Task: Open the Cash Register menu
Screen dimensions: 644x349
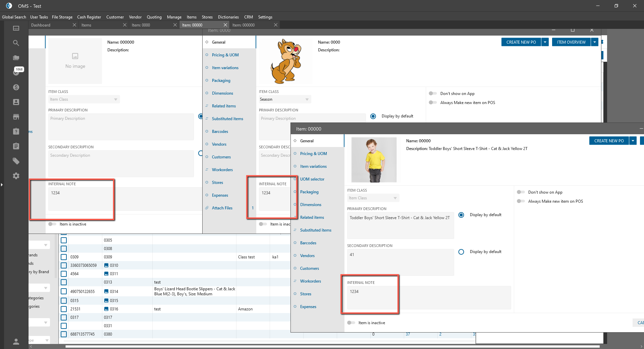Action: tap(89, 17)
